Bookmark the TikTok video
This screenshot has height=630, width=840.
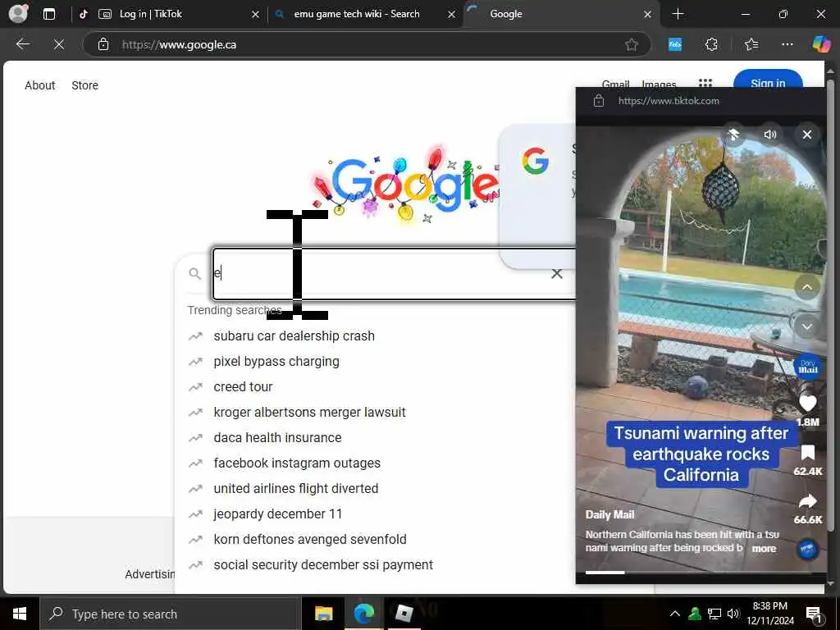(807, 453)
